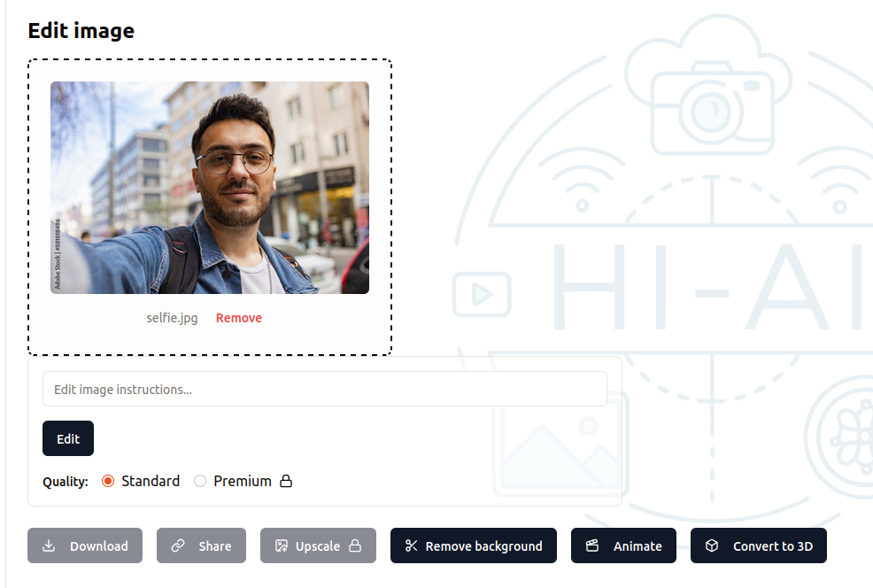The height and width of the screenshot is (588, 873).
Task: Convert the image to 3D
Action: click(759, 545)
